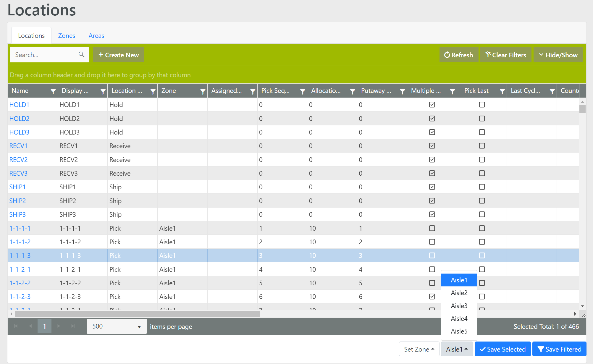Viewport: 593px width, 364px height.
Task: Open filter on Putaway column
Action: tap(402, 92)
